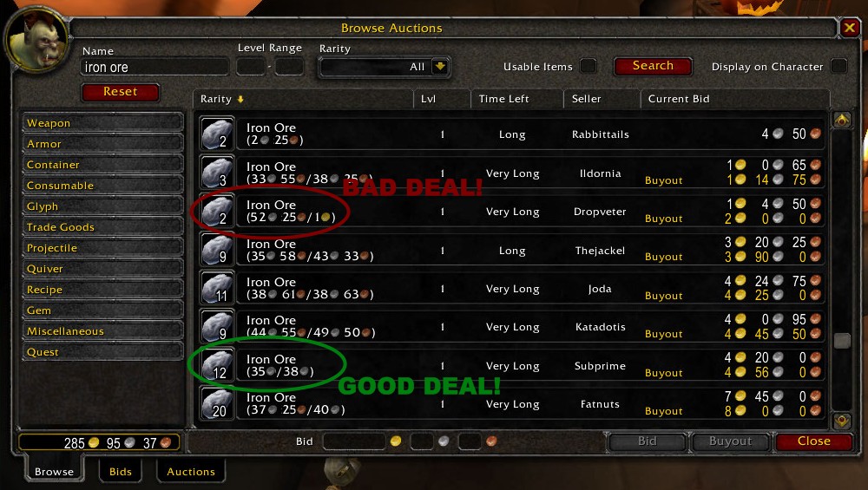Reset the search filters
Screen dimensions: 868x490
click(x=120, y=92)
